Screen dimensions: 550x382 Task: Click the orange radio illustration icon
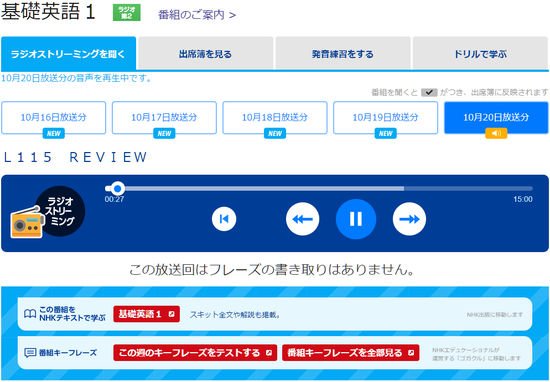pyautogui.click(x=27, y=222)
